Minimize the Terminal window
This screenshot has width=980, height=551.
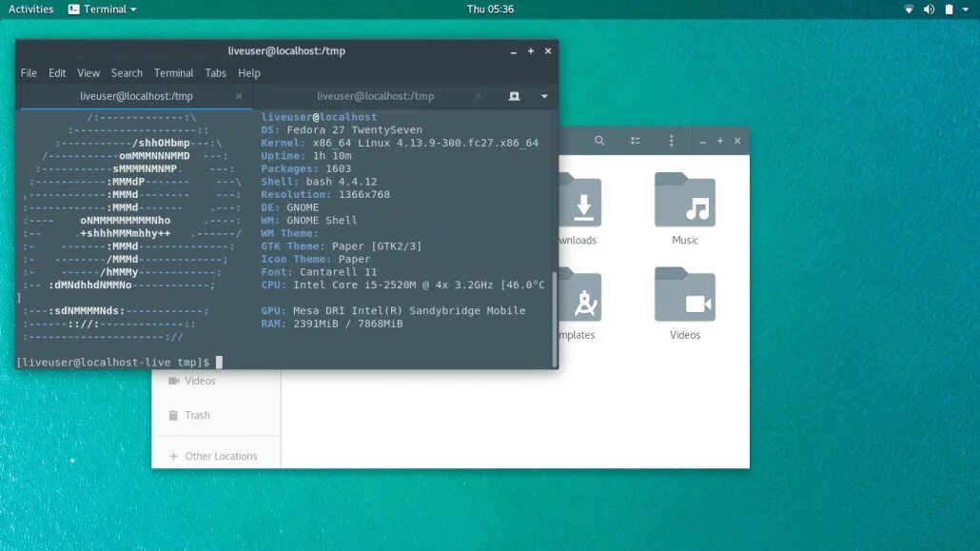pos(514,51)
